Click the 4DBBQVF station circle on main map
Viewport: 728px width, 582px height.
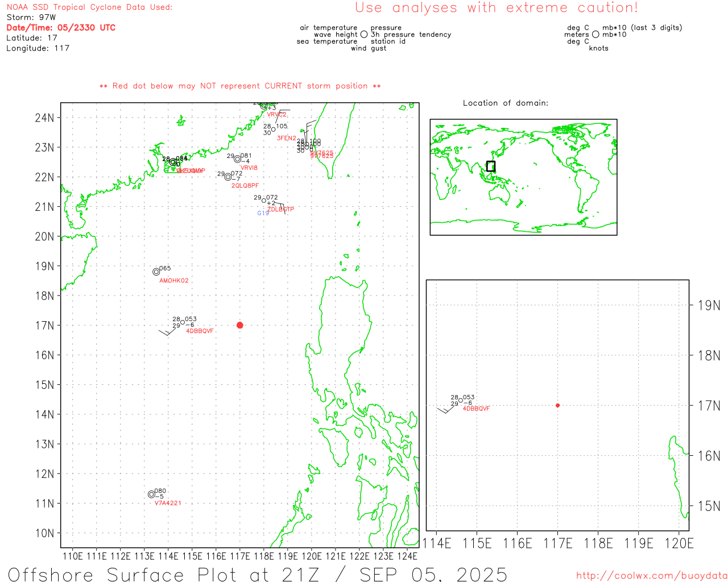point(183,322)
